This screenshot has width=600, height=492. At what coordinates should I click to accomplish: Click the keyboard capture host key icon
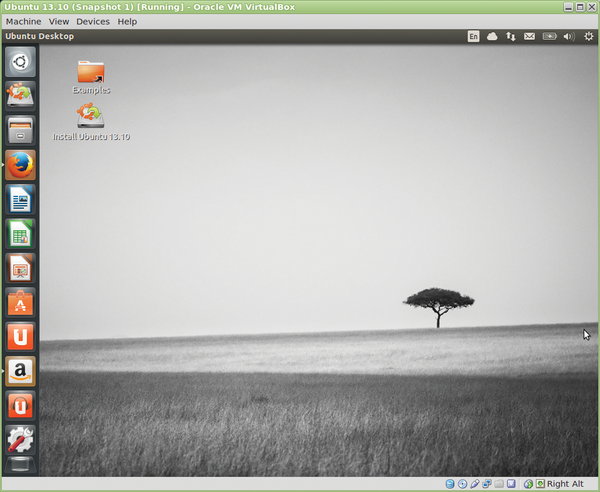tap(540, 484)
